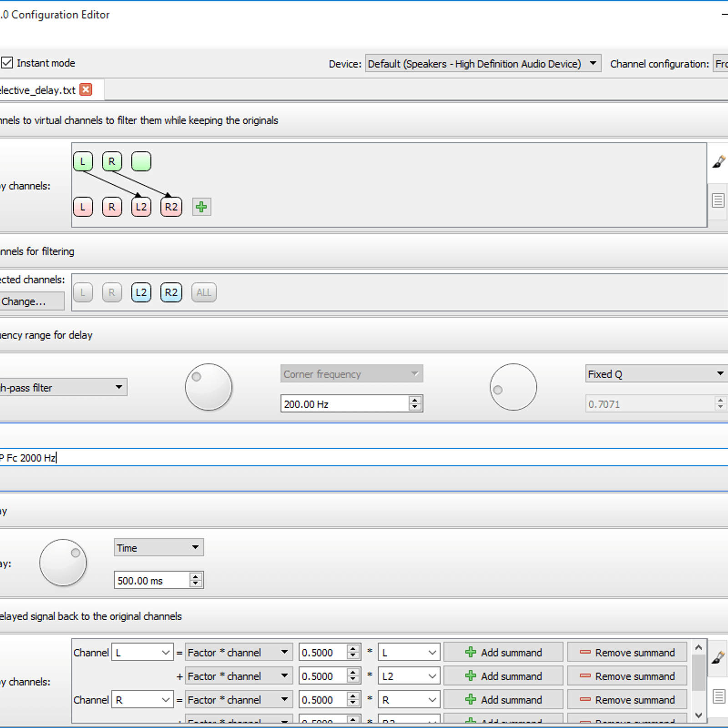
Task: Open the Channel L target dropdown
Action: (x=142, y=652)
